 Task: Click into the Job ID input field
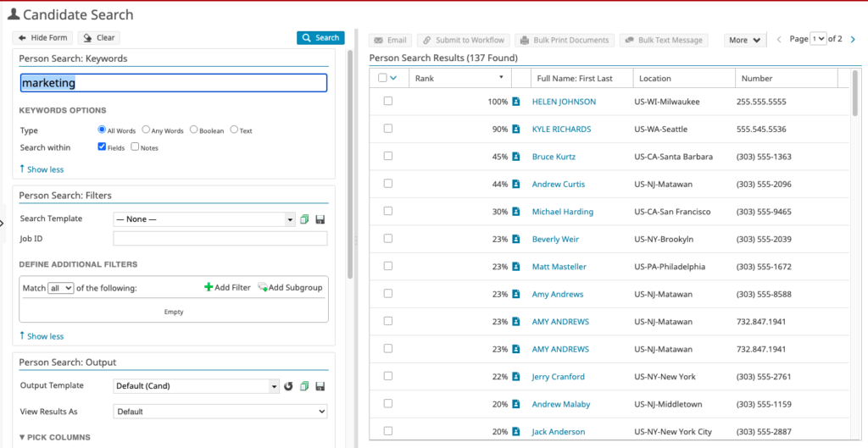(220, 239)
